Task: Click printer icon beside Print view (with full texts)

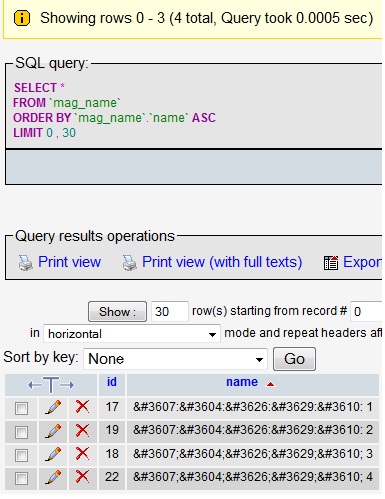Action: [130, 263]
